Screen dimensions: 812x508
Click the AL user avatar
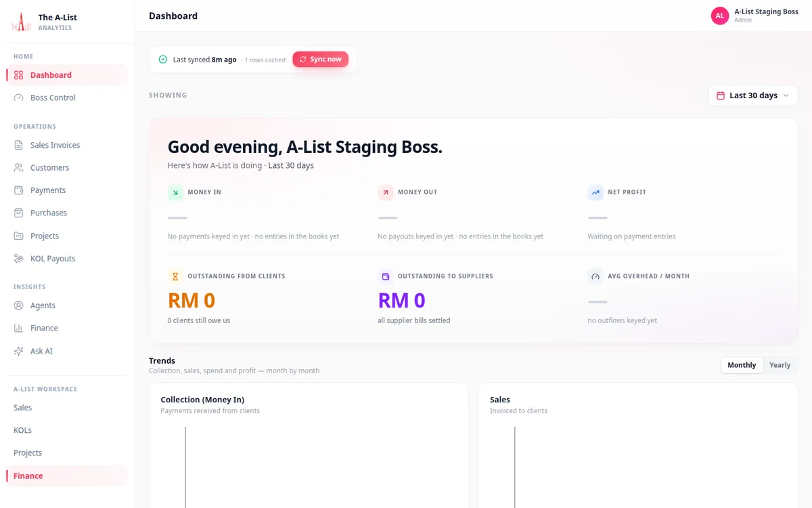coord(720,16)
